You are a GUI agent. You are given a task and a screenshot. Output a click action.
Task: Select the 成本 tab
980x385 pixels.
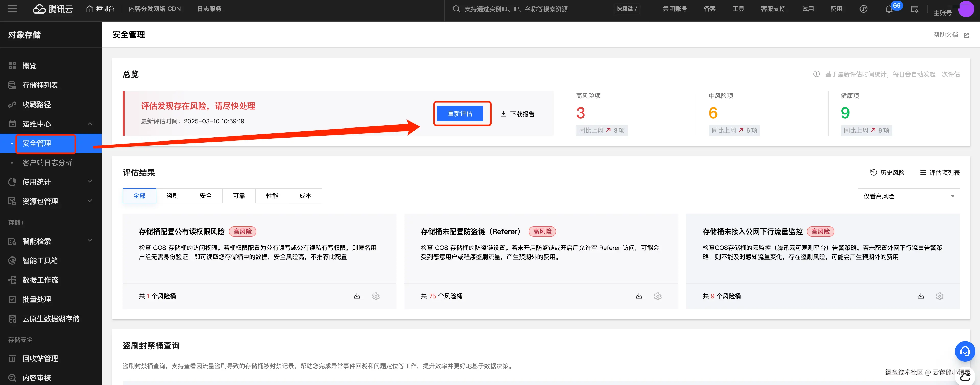[305, 196]
